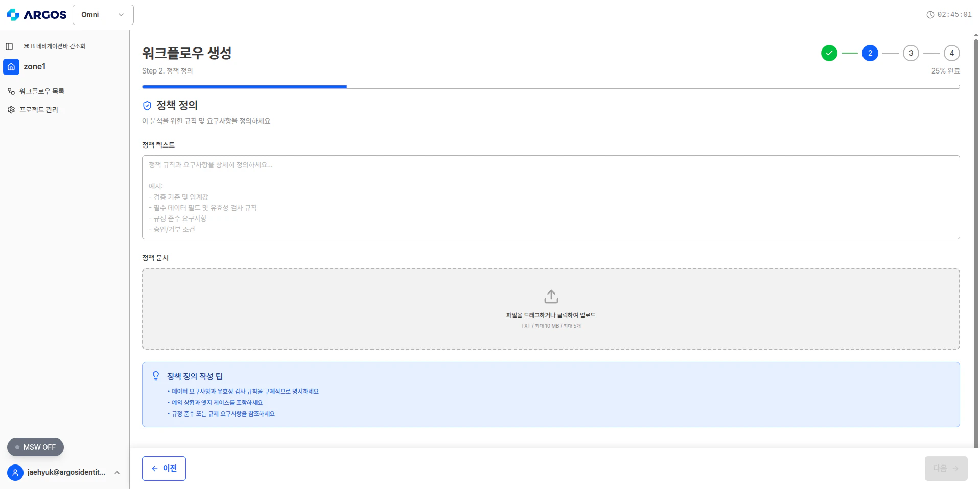Click the session timer clock icon
The width and height of the screenshot is (980, 489).
(x=930, y=15)
